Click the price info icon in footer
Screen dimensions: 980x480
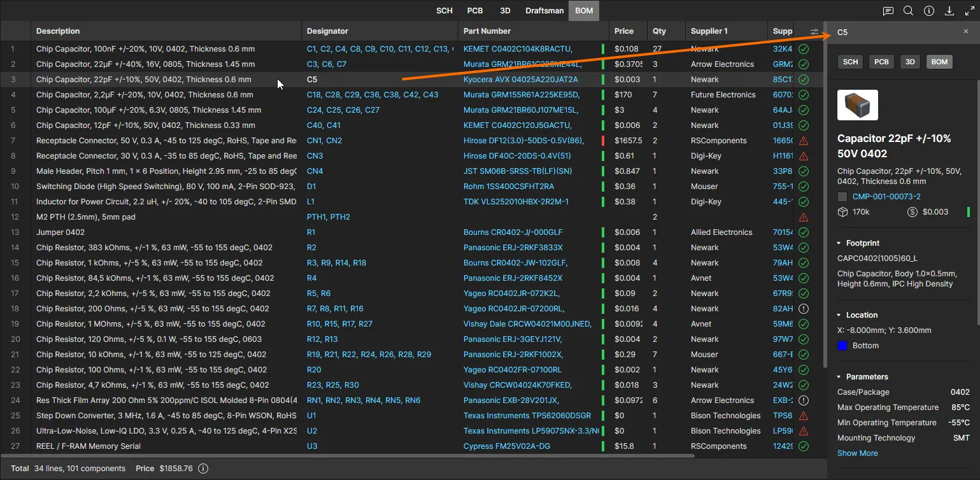pyautogui.click(x=203, y=469)
